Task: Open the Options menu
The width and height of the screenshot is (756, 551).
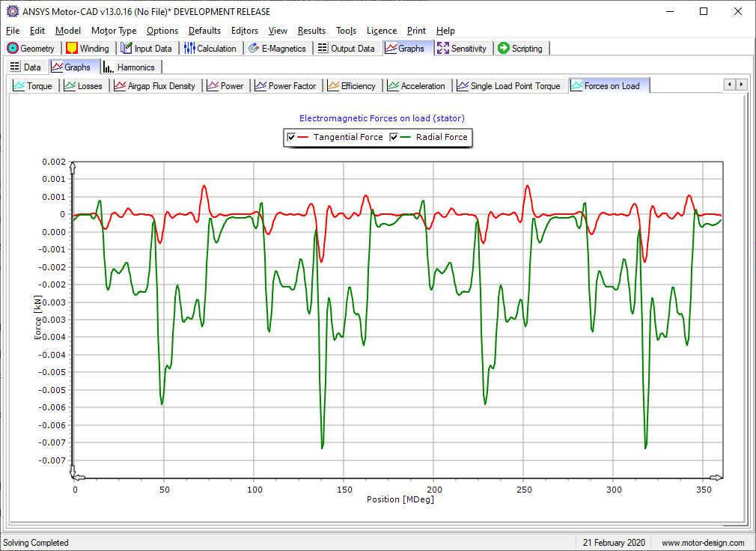Action: point(162,31)
